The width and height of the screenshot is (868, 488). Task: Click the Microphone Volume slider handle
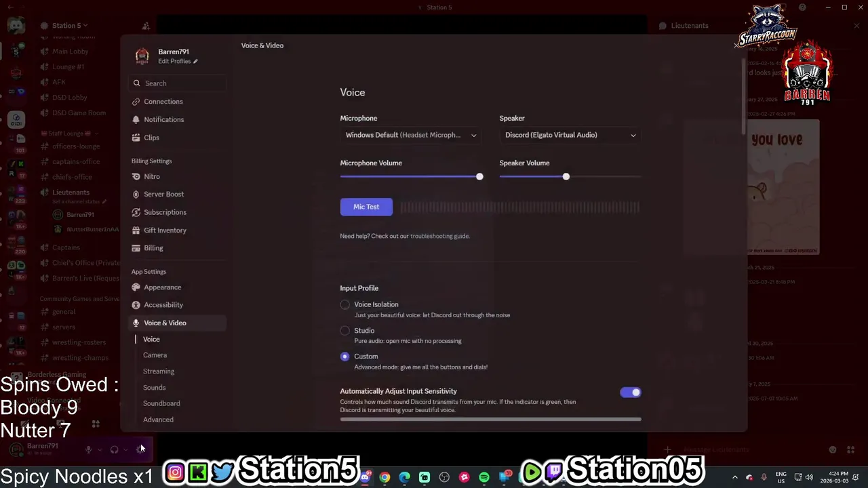(479, 177)
